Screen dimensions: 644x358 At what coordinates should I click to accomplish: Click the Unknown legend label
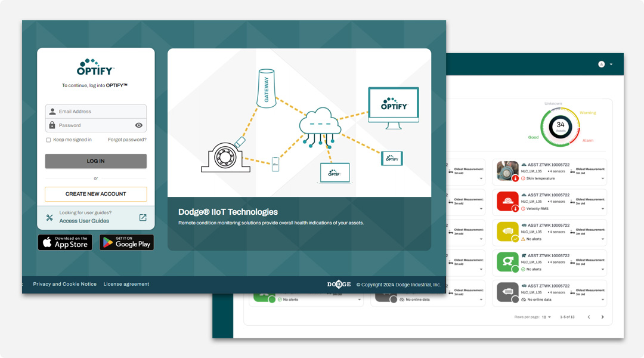pos(553,104)
